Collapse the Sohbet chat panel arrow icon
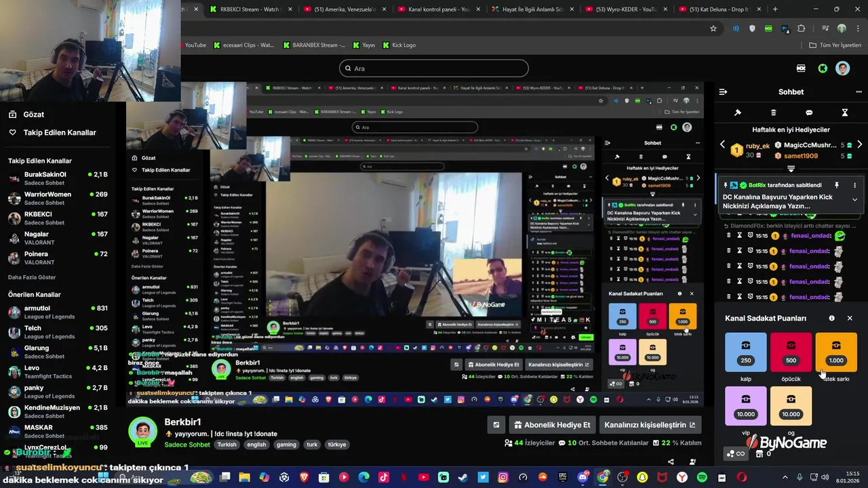The height and width of the screenshot is (488, 868). click(x=723, y=91)
